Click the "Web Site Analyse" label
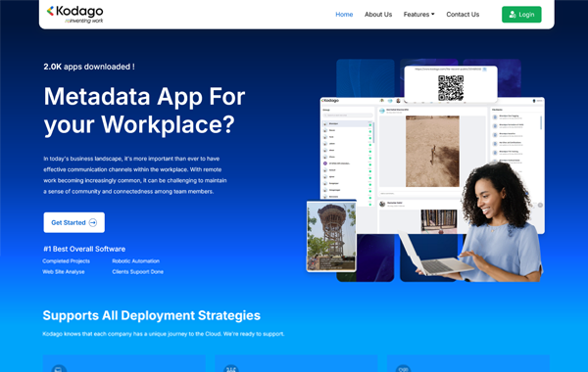The width and height of the screenshot is (588, 372). 64,271
